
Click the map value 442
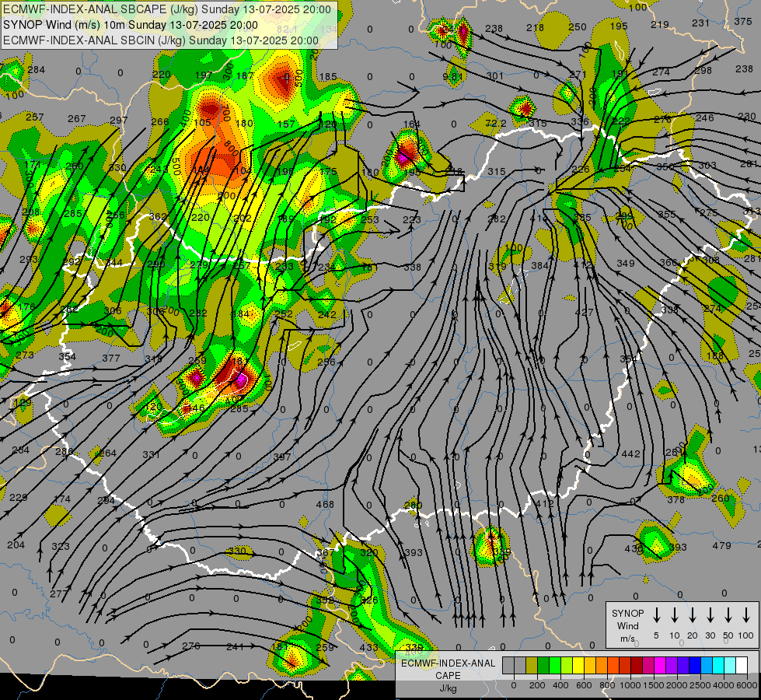pos(631,453)
